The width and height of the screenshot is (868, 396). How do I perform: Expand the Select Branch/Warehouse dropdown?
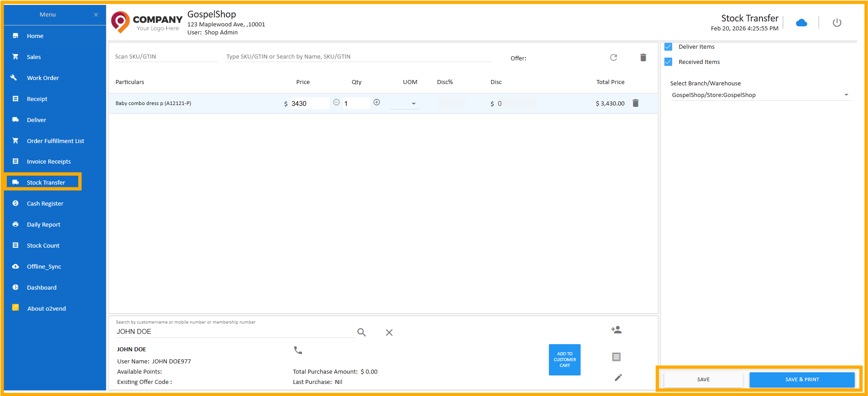click(760, 95)
